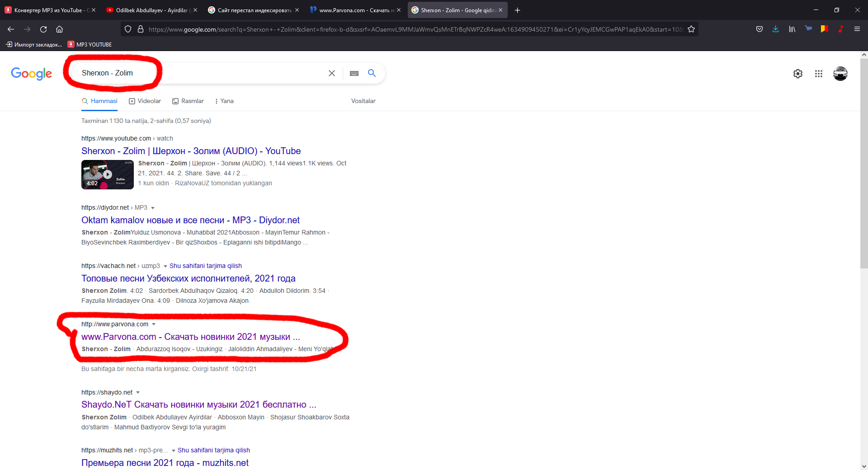Click the browser address bar URL
This screenshot has height=470, width=868.
[x=415, y=29]
